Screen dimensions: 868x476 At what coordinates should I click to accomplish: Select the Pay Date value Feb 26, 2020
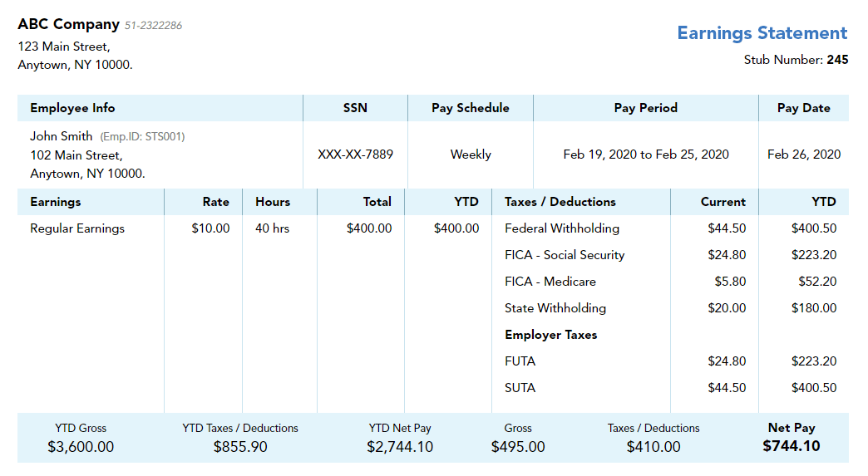point(803,155)
